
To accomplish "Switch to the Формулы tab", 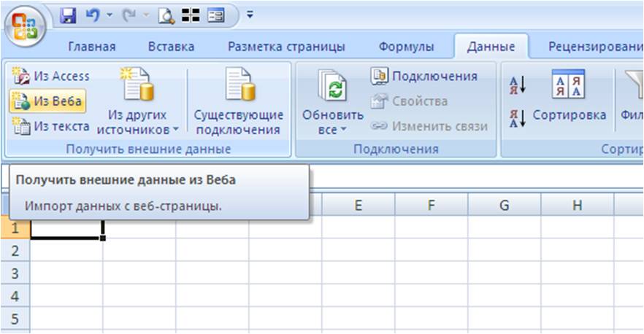I will 406,47.
